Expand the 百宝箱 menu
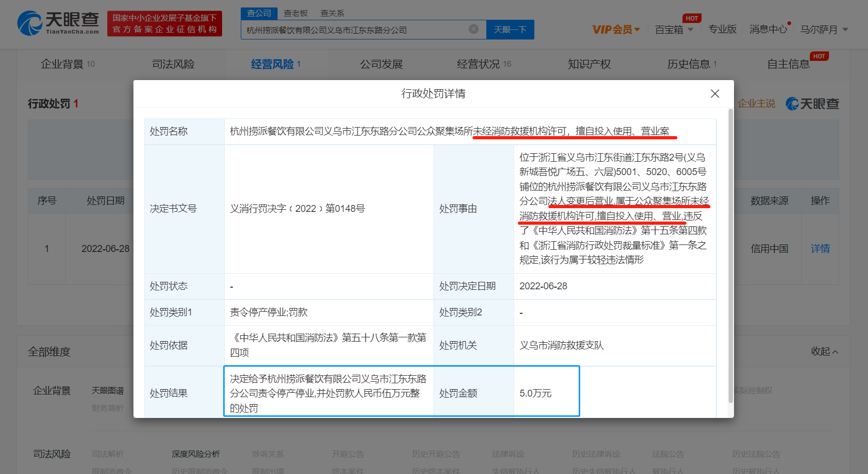Image resolution: width=868 pixels, height=474 pixels. pos(674,29)
